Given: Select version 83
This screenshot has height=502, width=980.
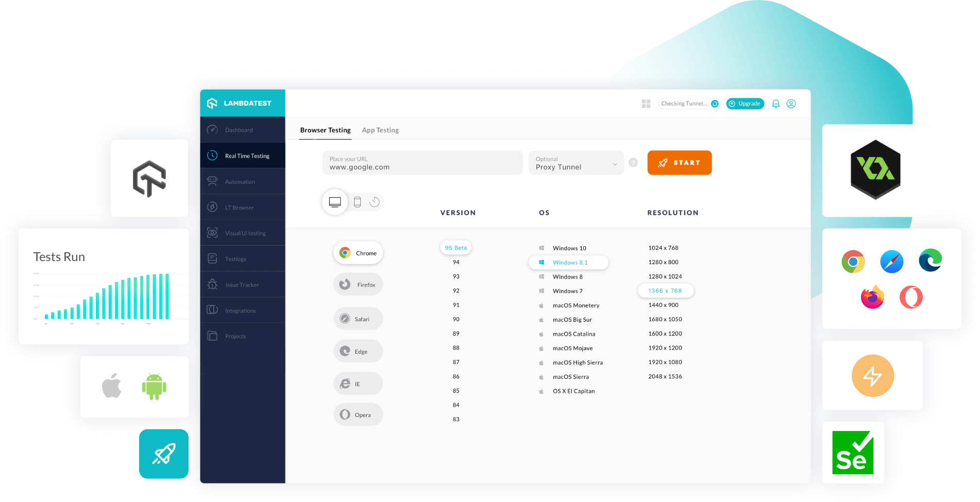Looking at the screenshot, I should pos(456,419).
